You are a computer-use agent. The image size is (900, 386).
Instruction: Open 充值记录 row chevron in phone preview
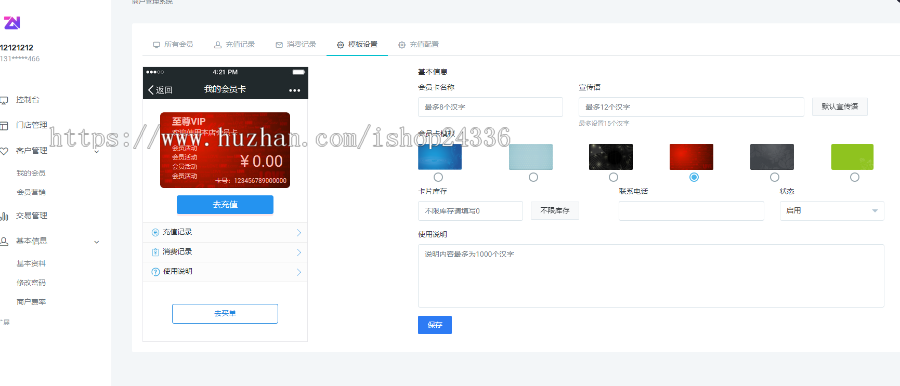pos(299,233)
